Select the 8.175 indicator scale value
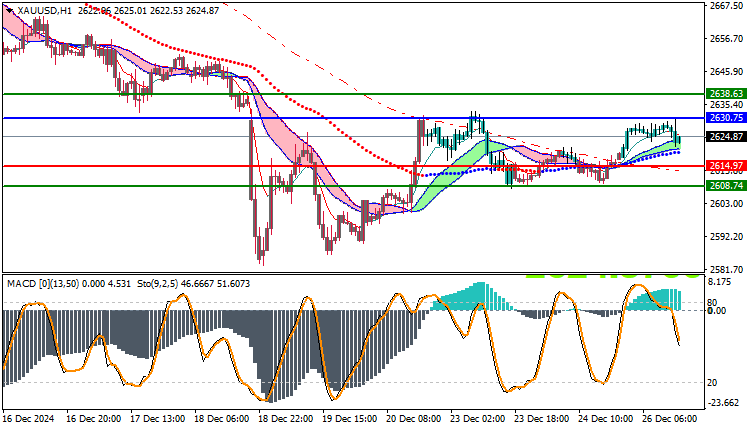750x430 pixels. (720, 282)
